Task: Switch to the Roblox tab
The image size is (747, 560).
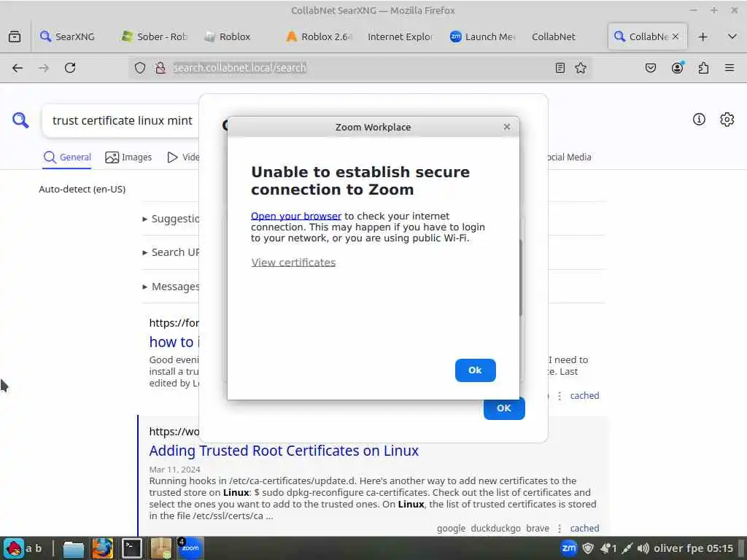Action: (233, 36)
